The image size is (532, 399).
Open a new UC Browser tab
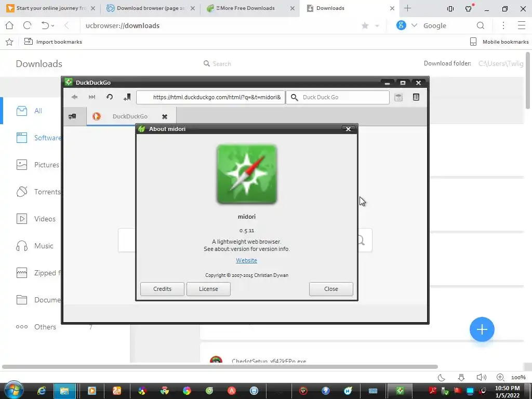tap(407, 8)
